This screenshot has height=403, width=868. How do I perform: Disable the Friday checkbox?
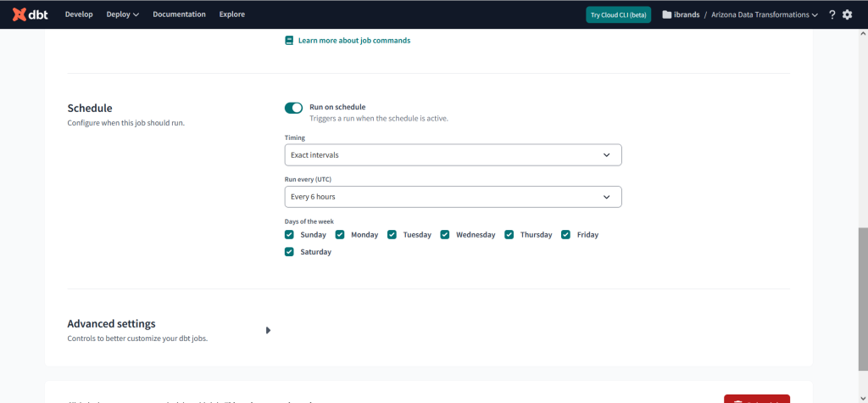point(565,234)
